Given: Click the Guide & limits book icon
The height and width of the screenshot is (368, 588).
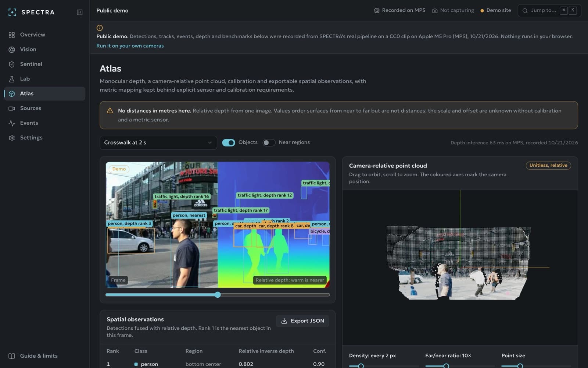Looking at the screenshot, I should point(12,356).
